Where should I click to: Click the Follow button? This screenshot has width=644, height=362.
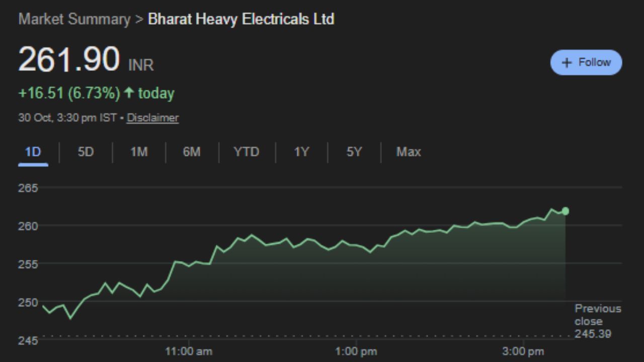pos(586,62)
